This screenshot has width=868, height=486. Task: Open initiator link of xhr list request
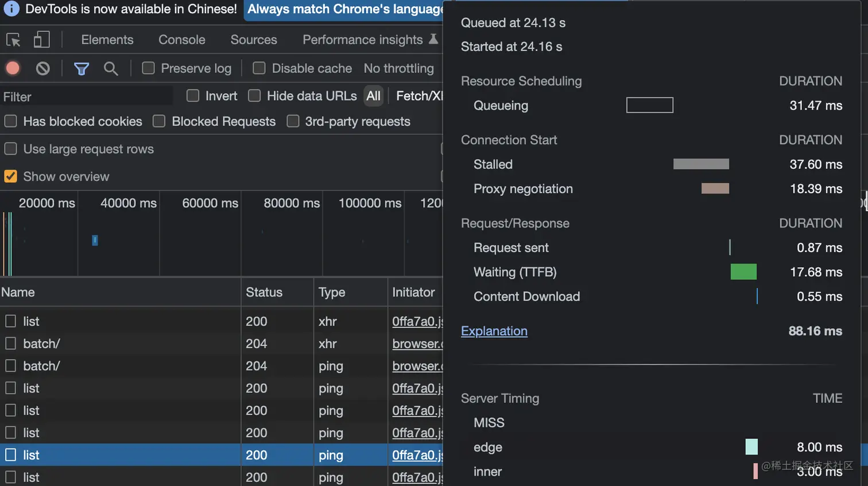(x=417, y=321)
